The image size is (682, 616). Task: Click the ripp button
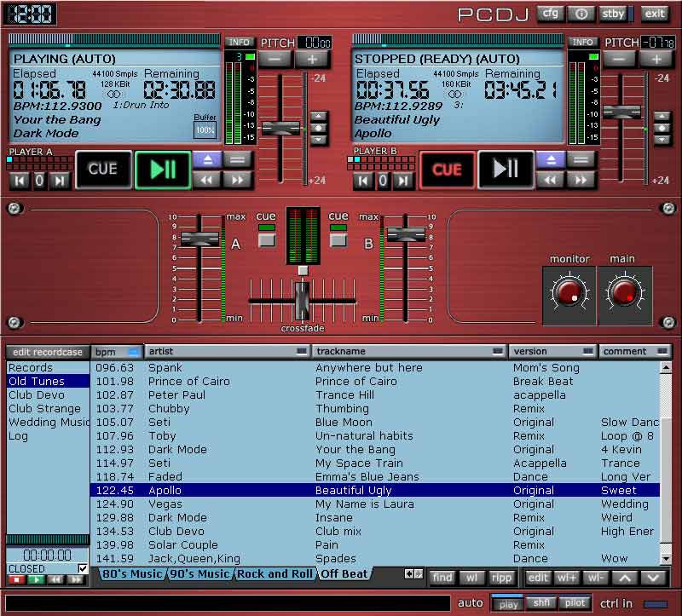(501, 578)
